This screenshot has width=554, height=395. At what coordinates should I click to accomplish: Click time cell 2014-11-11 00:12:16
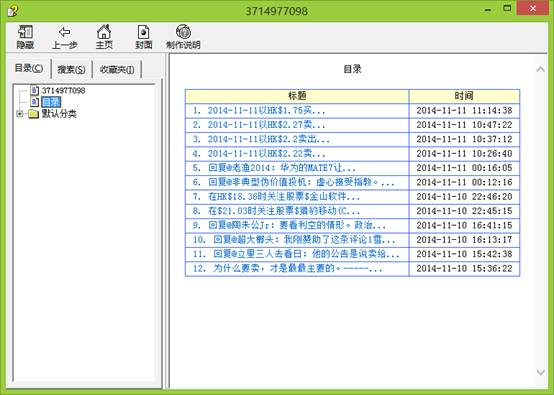tap(464, 182)
